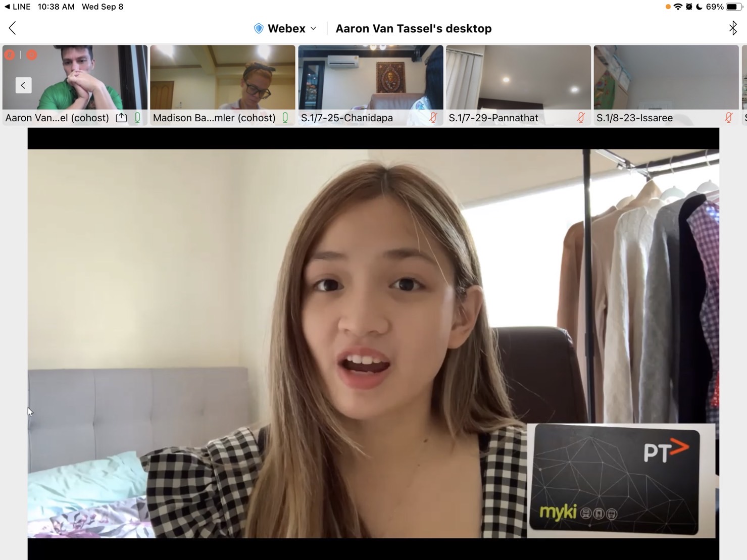Screen dimensions: 747x560
Task: Click the Webex shield security icon
Action: 259,28
